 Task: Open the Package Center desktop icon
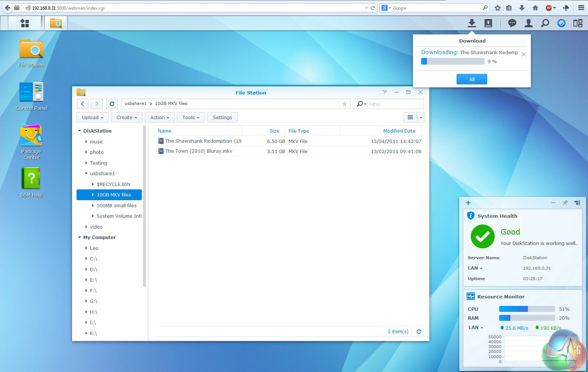[x=31, y=136]
